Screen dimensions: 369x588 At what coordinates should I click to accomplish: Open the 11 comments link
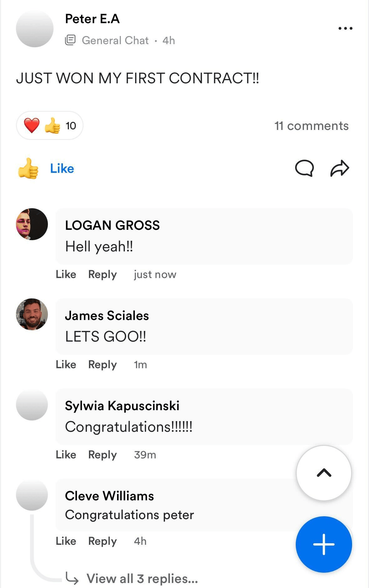311,126
